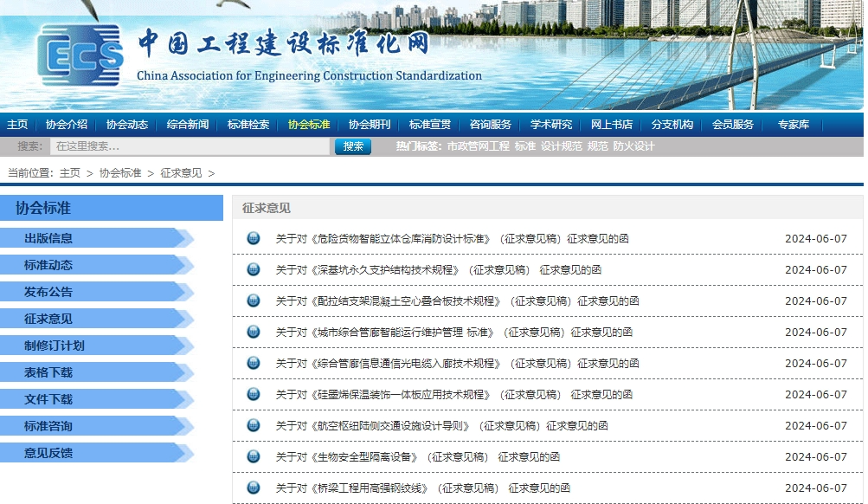Click globe icon beside 城市综合管廊智能运行 notice
The width and height of the screenshot is (868, 504).
[254, 332]
